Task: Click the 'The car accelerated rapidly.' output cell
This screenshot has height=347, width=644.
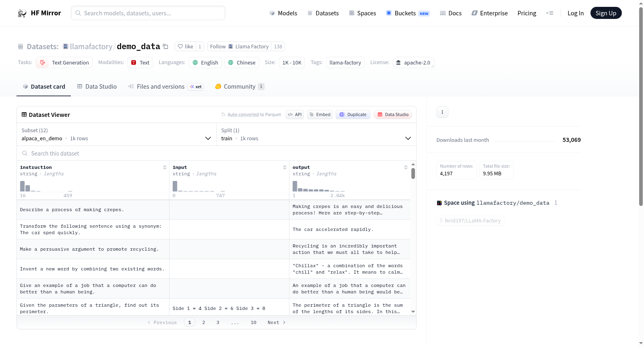Action: (350, 229)
